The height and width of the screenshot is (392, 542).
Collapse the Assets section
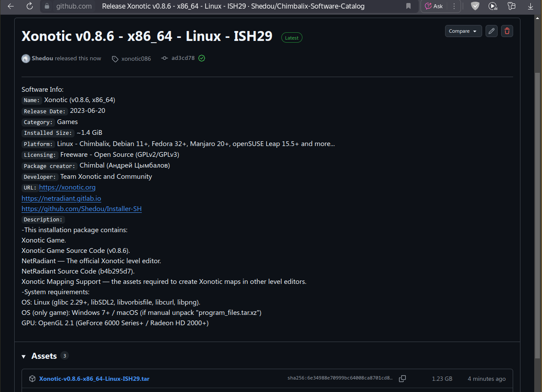[24, 356]
